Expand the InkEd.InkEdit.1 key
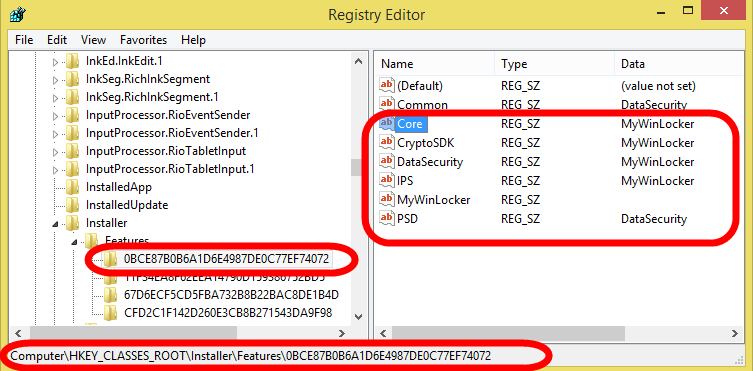Viewport: 753px width, 371px height. 55,62
